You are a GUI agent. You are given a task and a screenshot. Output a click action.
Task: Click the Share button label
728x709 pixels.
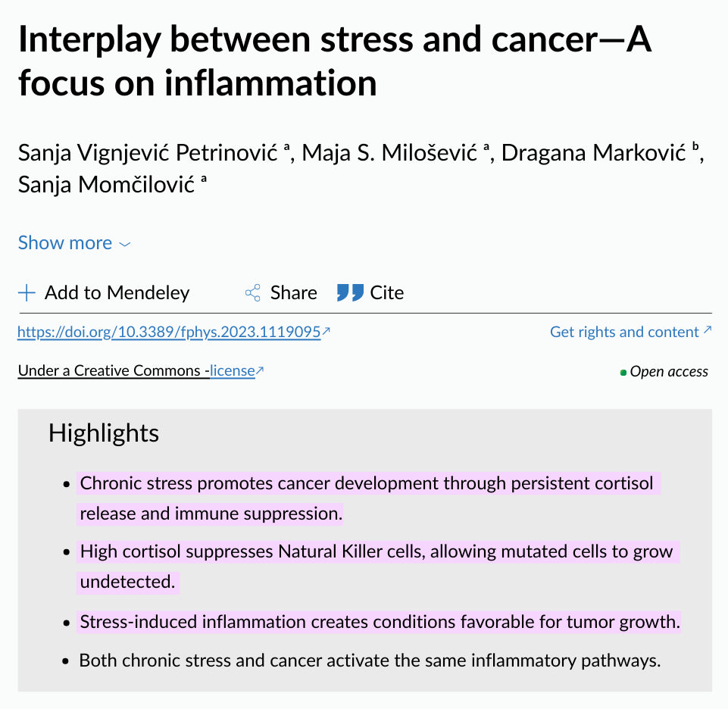[x=293, y=293]
